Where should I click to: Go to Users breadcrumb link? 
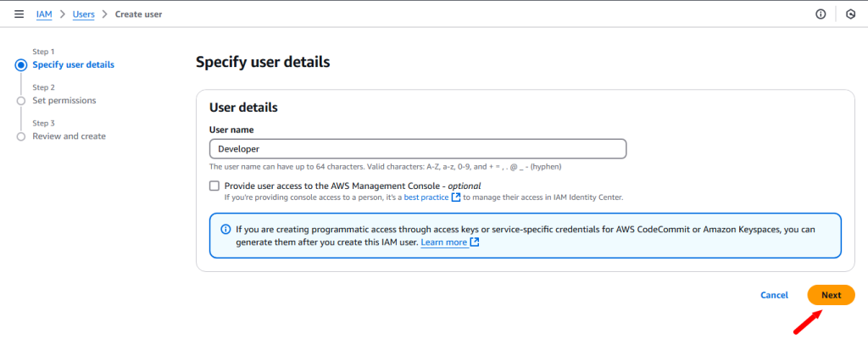click(84, 14)
